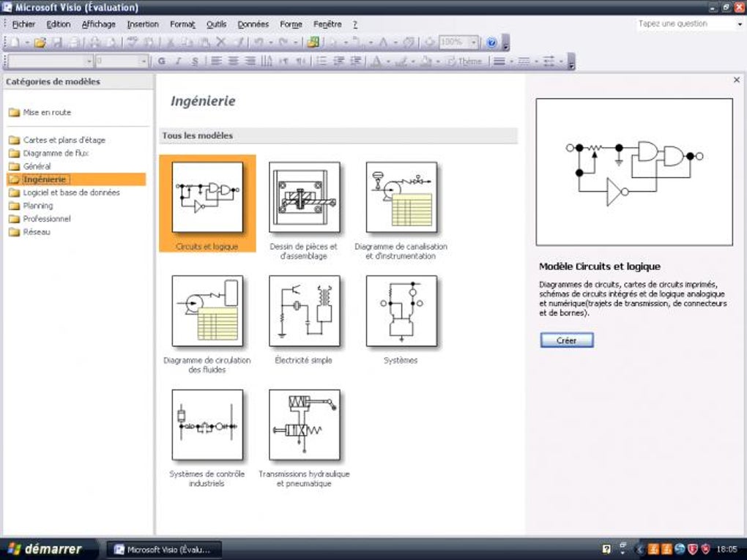This screenshot has height=560, width=747.
Task: Click the Shapes window toolbar icon
Action: pyautogui.click(x=313, y=43)
